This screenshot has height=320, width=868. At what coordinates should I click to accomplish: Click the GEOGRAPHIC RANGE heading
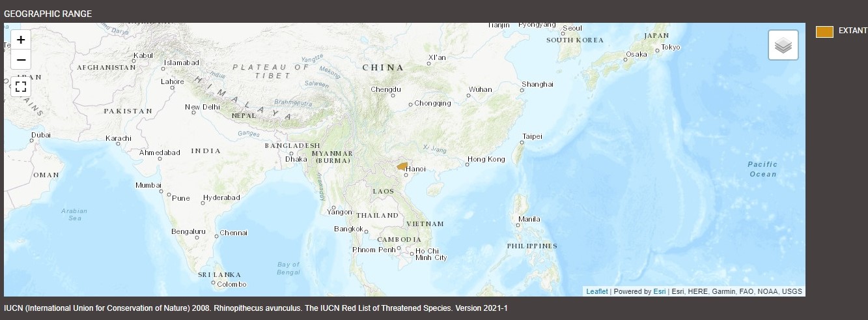pos(48,14)
